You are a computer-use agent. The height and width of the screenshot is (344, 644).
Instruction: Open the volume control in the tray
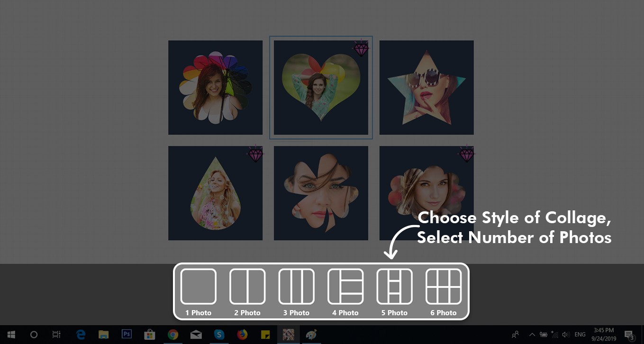pos(565,335)
